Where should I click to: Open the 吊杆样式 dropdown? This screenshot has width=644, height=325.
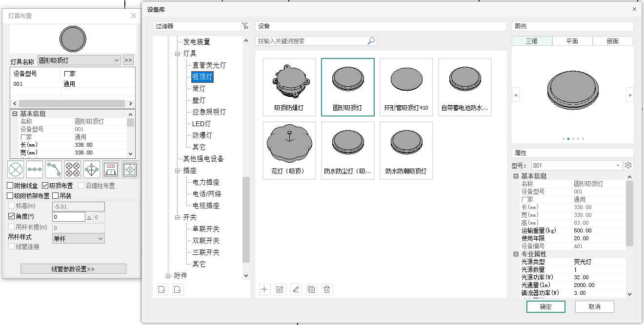[78, 239]
